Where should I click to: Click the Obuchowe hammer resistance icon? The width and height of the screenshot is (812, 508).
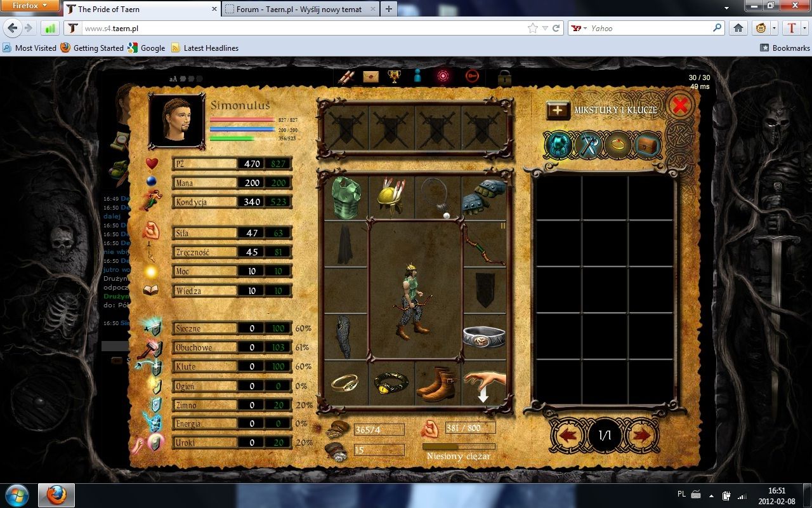tap(150, 348)
